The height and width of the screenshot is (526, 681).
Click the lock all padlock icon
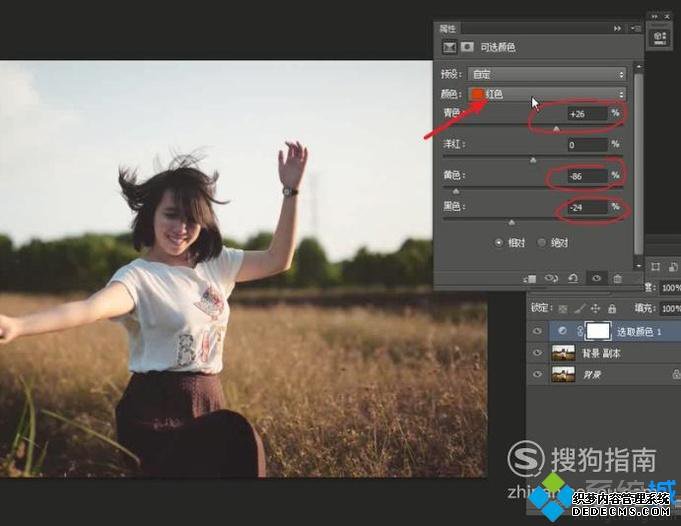coord(610,308)
